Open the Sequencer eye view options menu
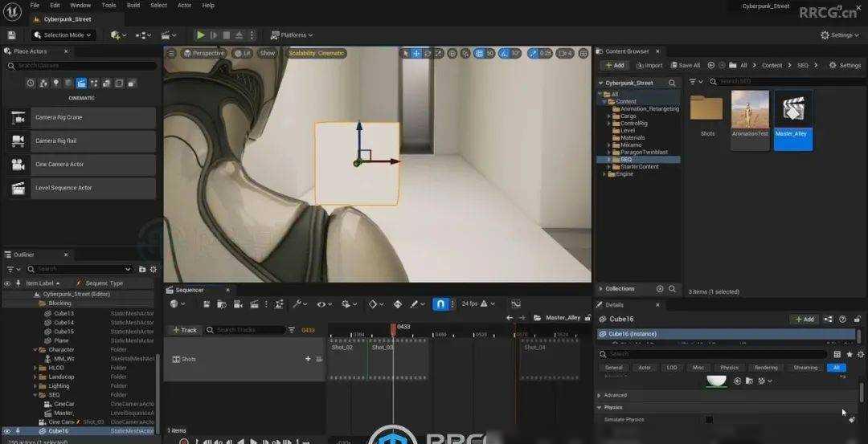The height and width of the screenshot is (444, 868). [324, 303]
